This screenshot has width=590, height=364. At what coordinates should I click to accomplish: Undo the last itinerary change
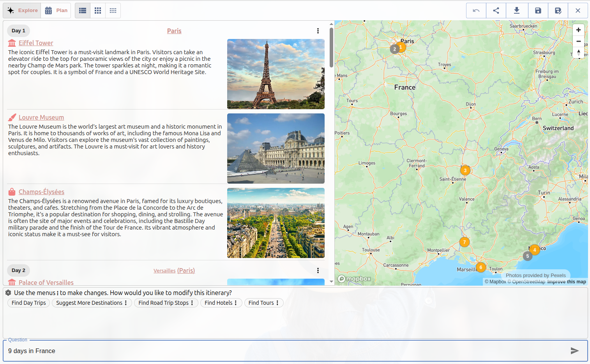(476, 11)
